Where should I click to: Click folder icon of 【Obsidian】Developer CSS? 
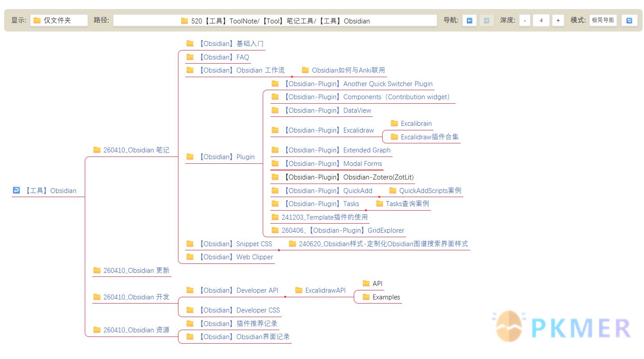click(x=190, y=310)
